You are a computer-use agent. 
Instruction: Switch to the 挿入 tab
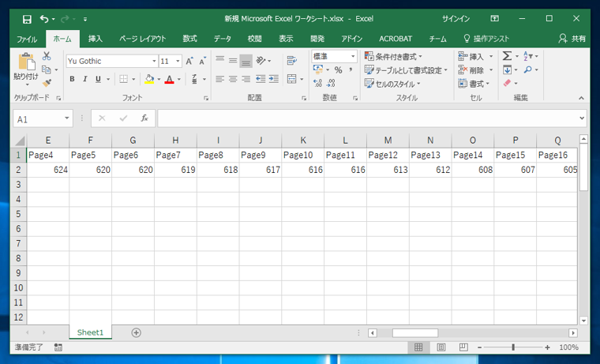[96, 39]
